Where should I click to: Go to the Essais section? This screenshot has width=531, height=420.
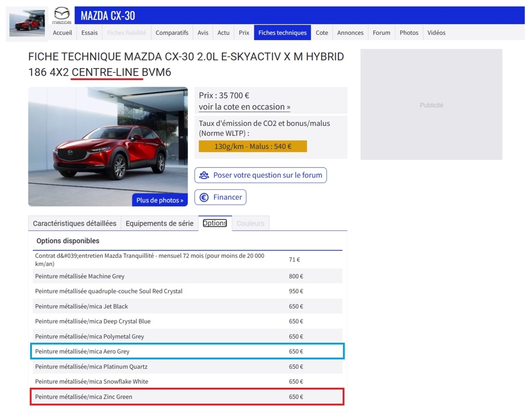(x=89, y=33)
